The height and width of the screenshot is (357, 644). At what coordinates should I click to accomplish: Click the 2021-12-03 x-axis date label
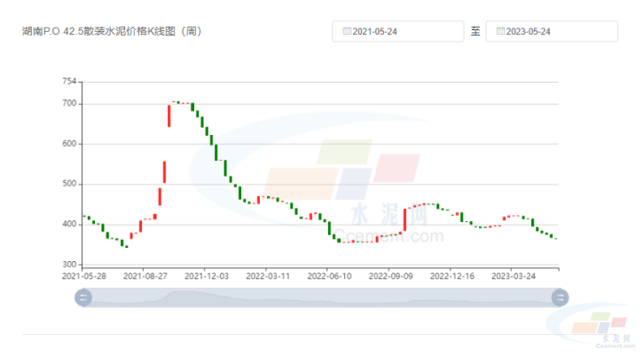(x=206, y=276)
